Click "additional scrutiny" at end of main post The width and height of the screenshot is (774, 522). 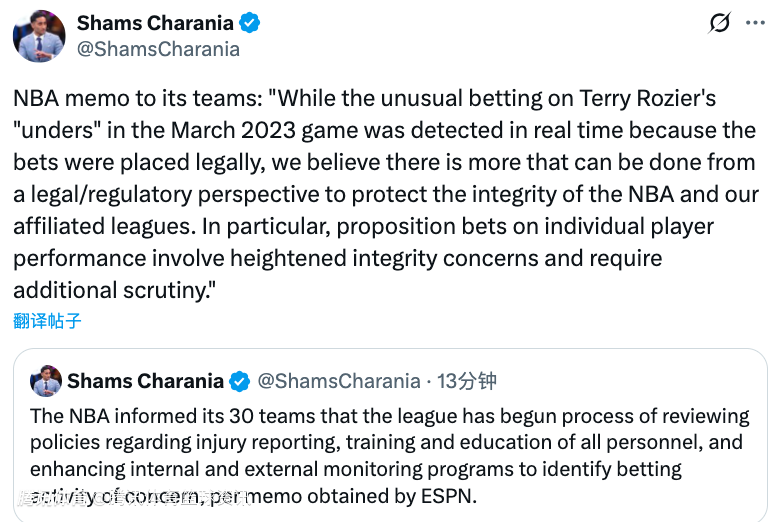click(110, 290)
